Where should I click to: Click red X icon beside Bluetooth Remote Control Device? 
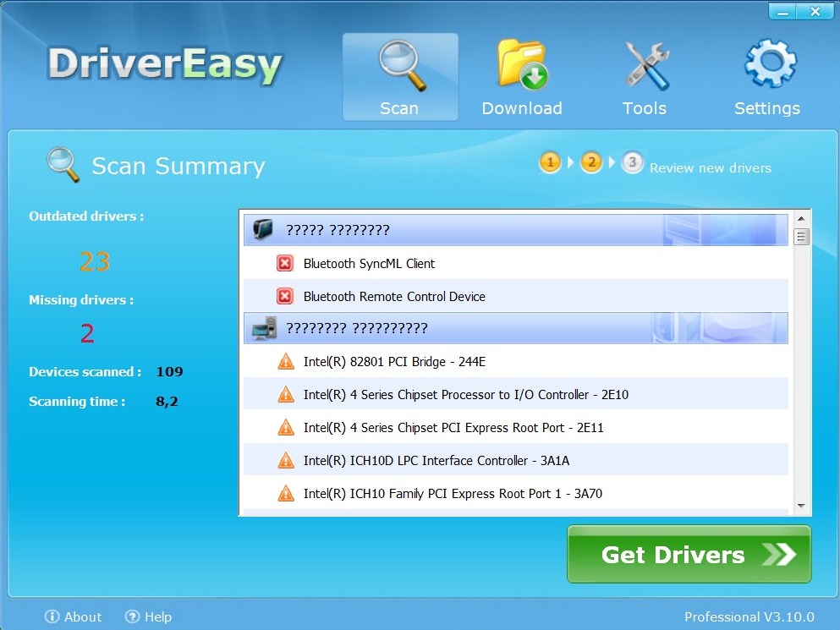point(285,296)
